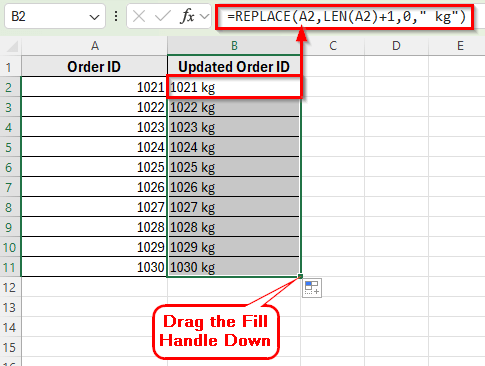Select cell showing '1028 kg'
Viewport: 485px width, 366px height.
click(x=234, y=227)
